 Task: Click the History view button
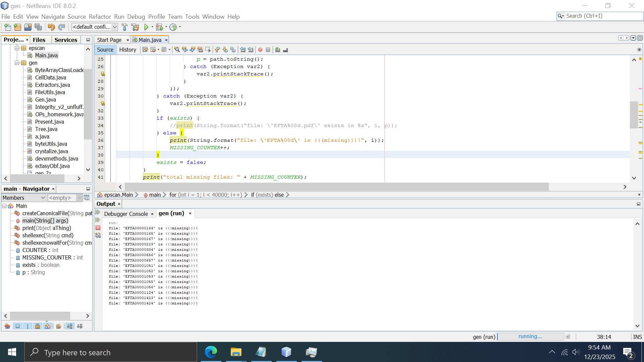(127, 50)
